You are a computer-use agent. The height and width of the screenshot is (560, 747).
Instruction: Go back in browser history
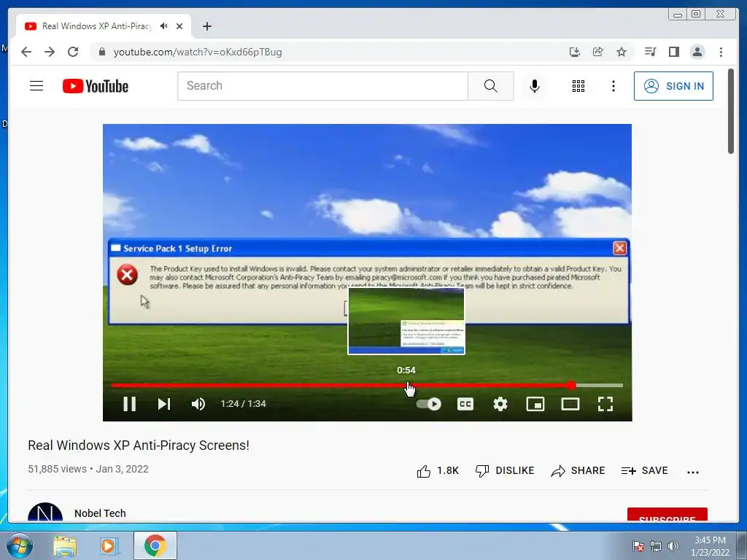pyautogui.click(x=26, y=52)
